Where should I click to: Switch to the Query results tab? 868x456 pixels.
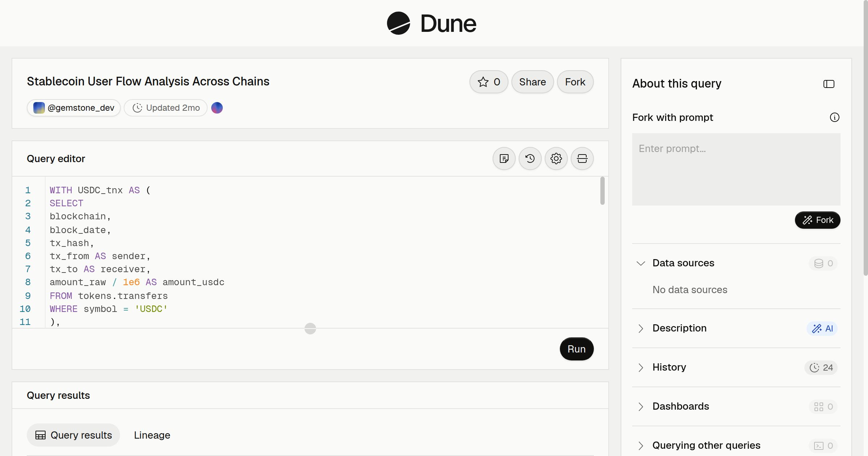(73, 435)
